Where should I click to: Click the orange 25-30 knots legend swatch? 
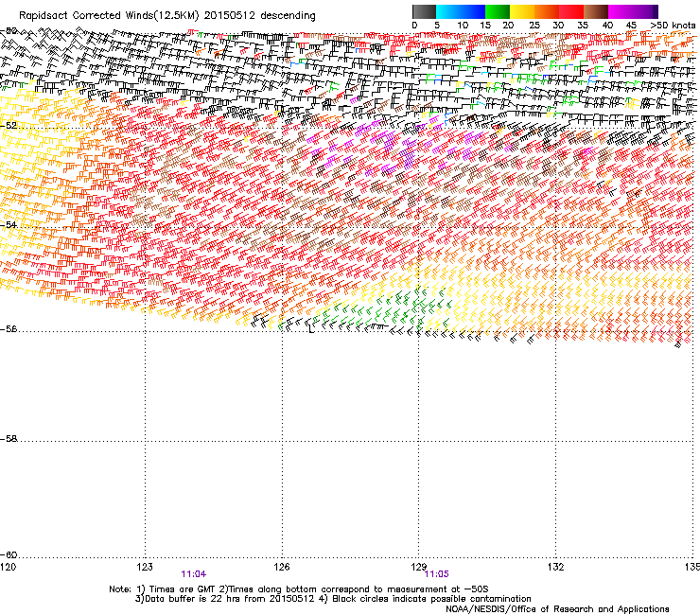click(547, 11)
